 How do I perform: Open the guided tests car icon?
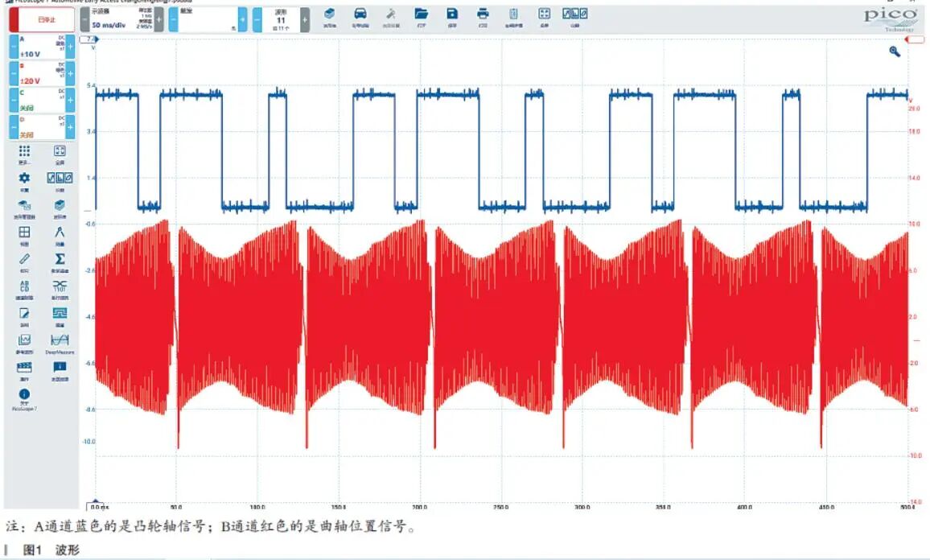click(x=360, y=17)
